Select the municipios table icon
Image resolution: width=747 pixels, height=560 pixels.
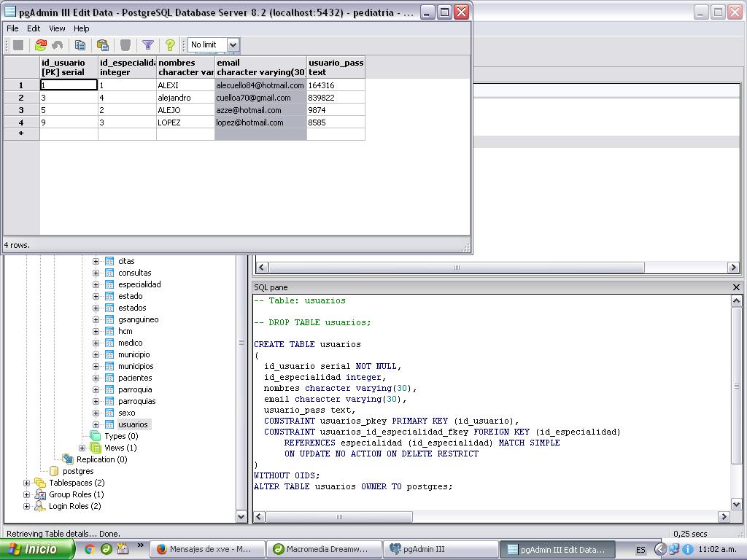[109, 366]
